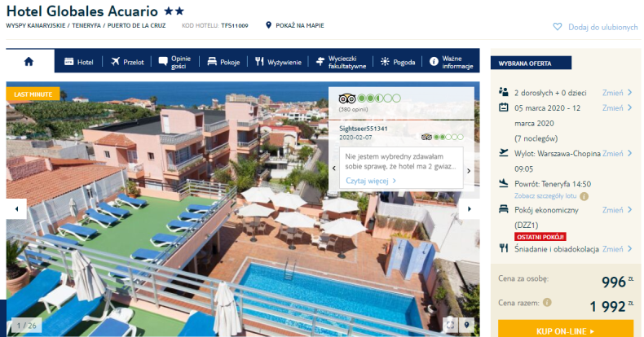Change travel dates via Zmień

[617, 107]
